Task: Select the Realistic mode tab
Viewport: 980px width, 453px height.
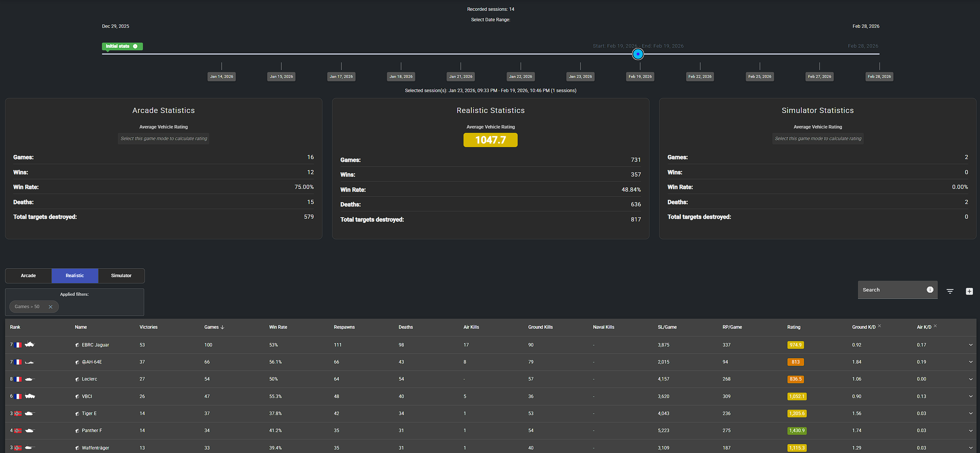Action: pos(75,276)
